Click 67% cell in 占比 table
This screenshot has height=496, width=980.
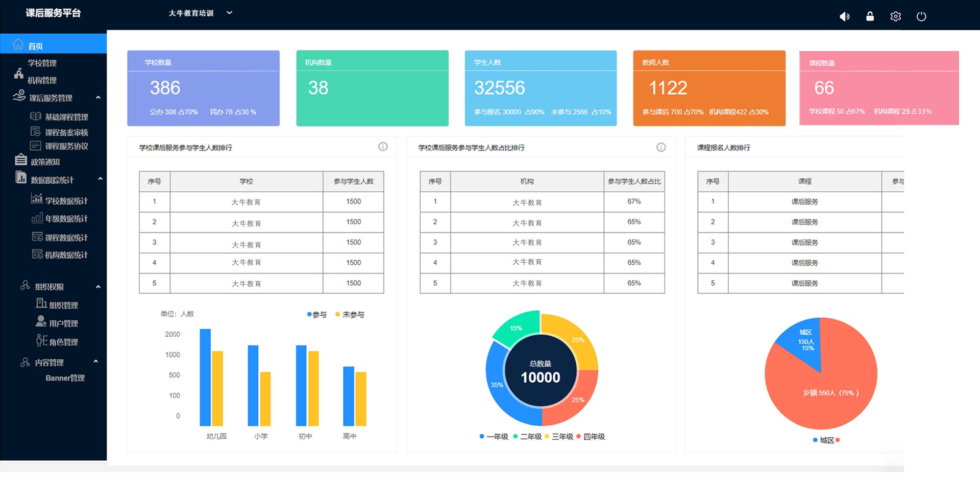[634, 202]
